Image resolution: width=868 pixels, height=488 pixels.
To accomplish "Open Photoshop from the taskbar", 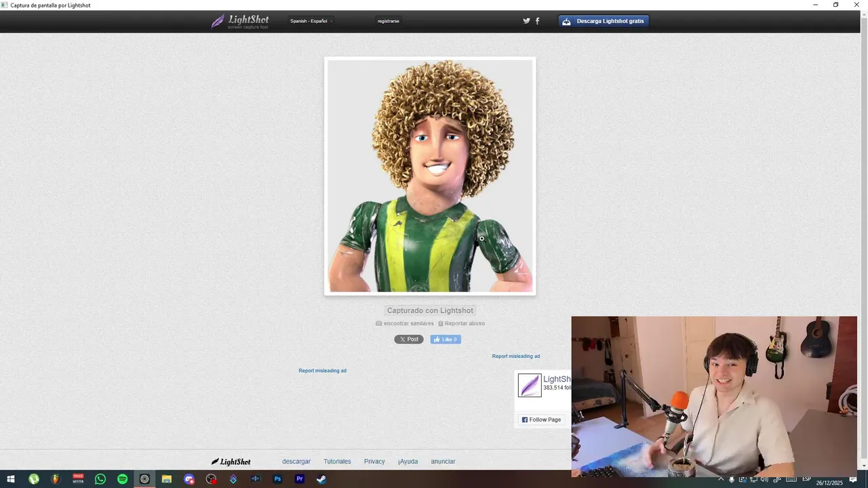I will click(277, 479).
